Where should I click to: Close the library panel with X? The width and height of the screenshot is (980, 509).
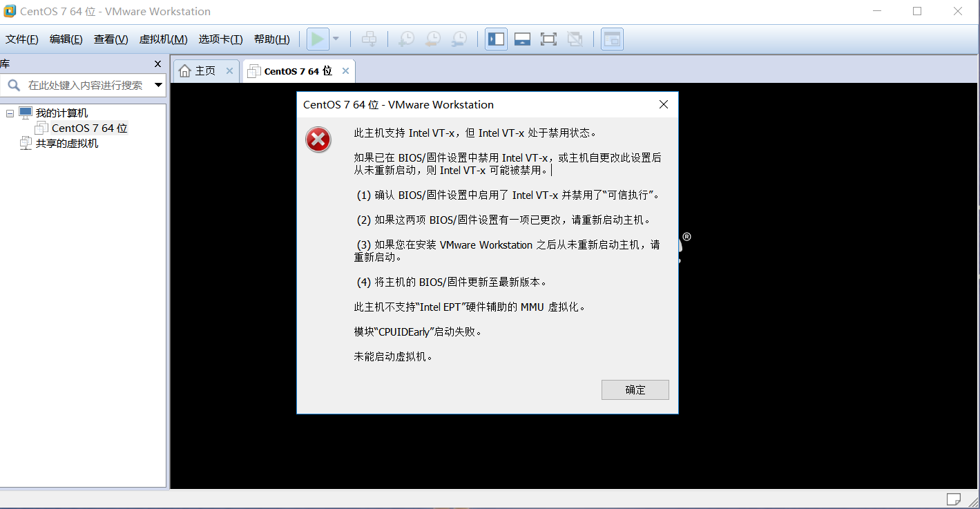157,64
